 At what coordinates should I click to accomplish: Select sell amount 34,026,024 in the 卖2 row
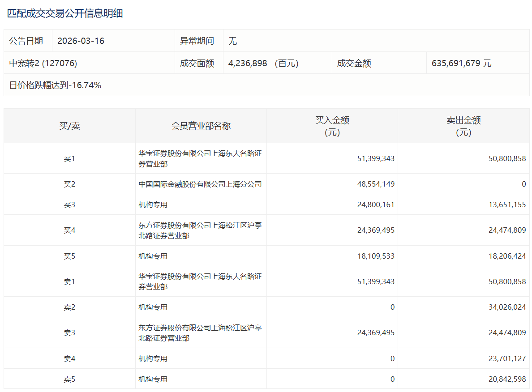[507, 307]
